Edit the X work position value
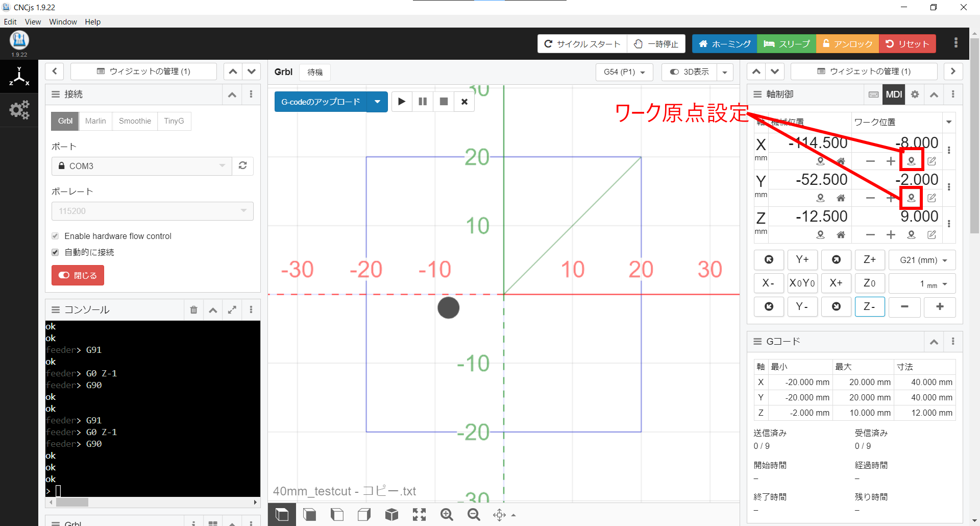 click(x=932, y=161)
